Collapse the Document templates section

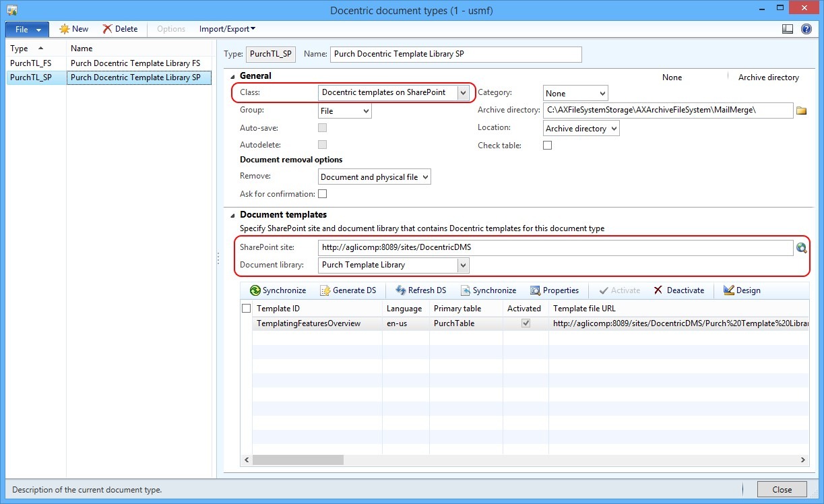(x=232, y=215)
